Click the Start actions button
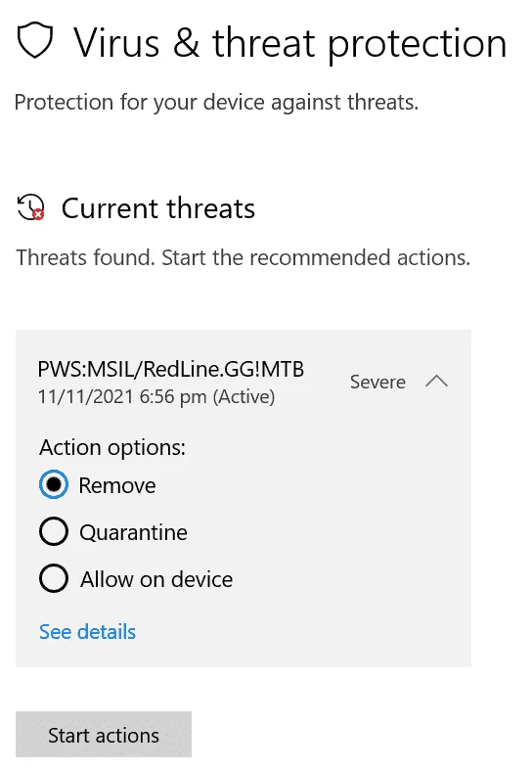This screenshot has width=532, height=769. (x=104, y=734)
